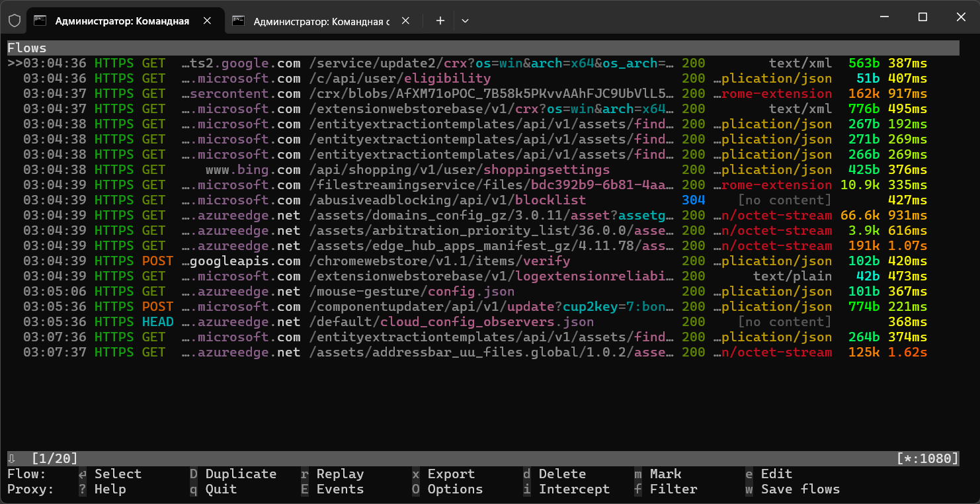The width and height of the screenshot is (980, 504).
Task: Click the 304 status code
Action: coord(694,200)
